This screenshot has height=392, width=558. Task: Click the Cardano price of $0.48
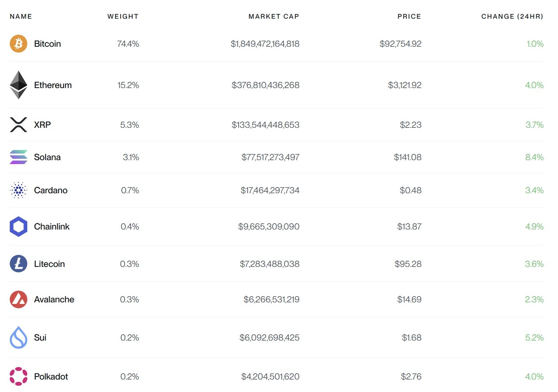pos(411,191)
